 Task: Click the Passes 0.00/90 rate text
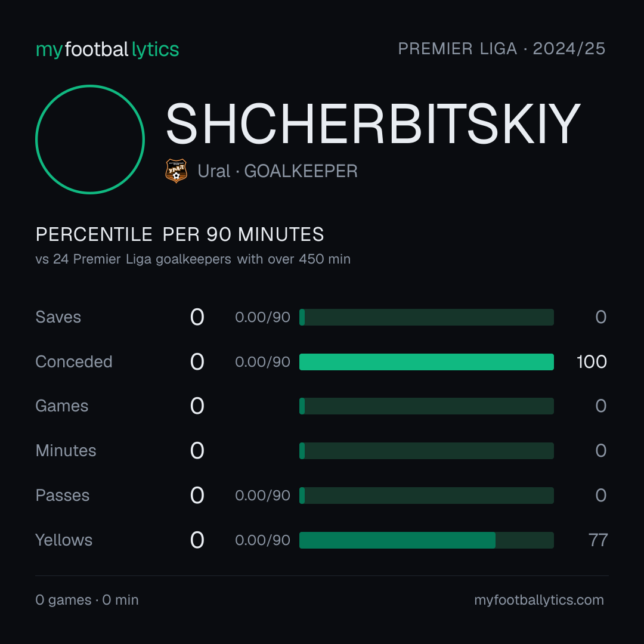262,496
